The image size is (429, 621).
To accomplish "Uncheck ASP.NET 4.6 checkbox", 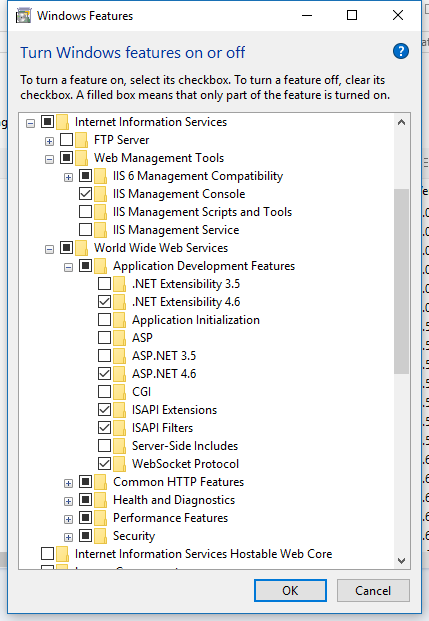I will click(x=105, y=373).
